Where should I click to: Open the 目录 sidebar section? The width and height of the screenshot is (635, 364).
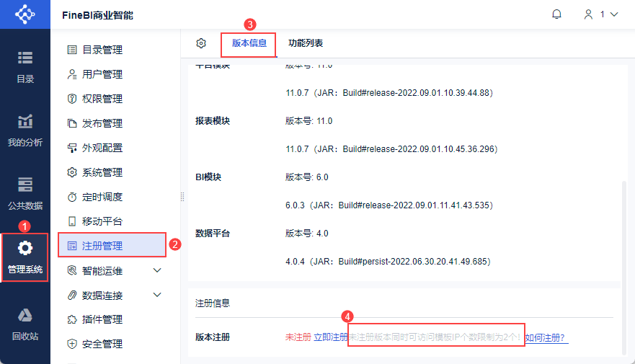(x=25, y=67)
